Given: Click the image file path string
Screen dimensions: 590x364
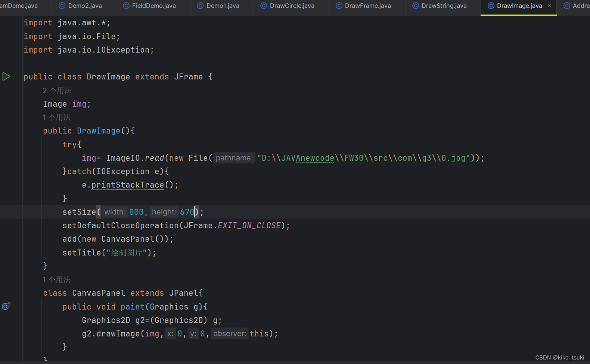Looking at the screenshot, I should pos(363,158).
